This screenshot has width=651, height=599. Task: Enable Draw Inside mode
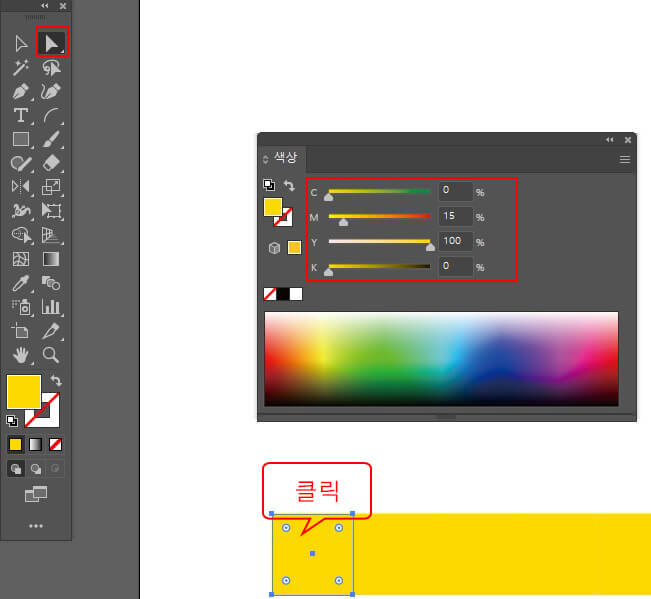55,469
